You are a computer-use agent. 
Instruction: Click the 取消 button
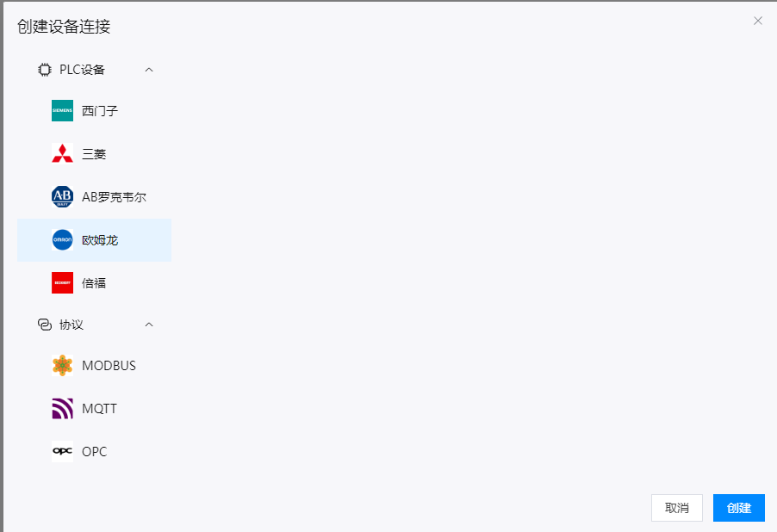click(x=677, y=508)
